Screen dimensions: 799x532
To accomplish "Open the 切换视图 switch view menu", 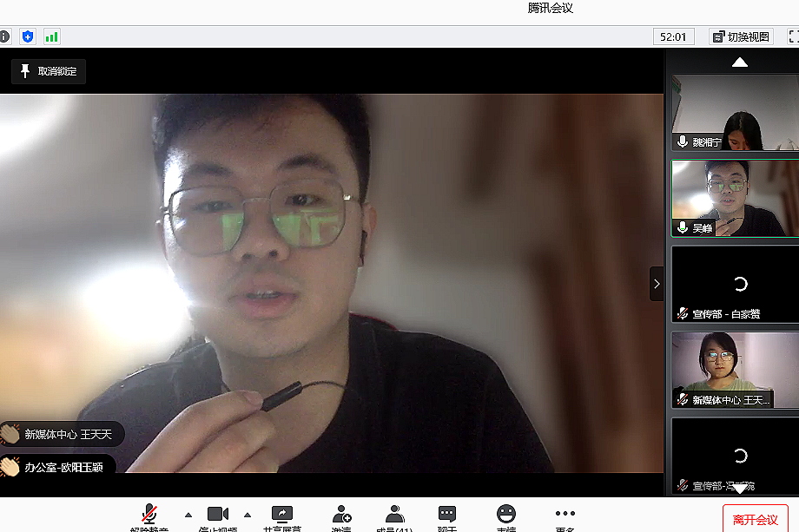I will (741, 36).
